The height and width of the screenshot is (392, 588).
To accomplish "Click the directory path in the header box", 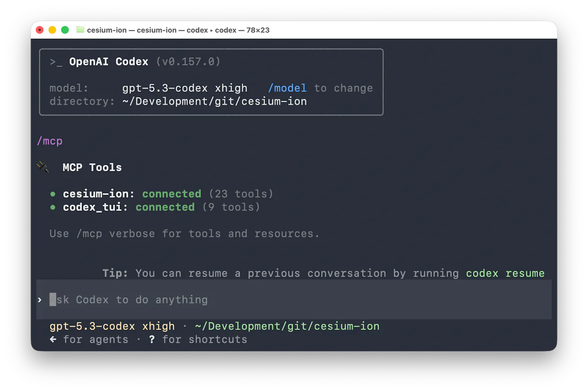I will (215, 102).
